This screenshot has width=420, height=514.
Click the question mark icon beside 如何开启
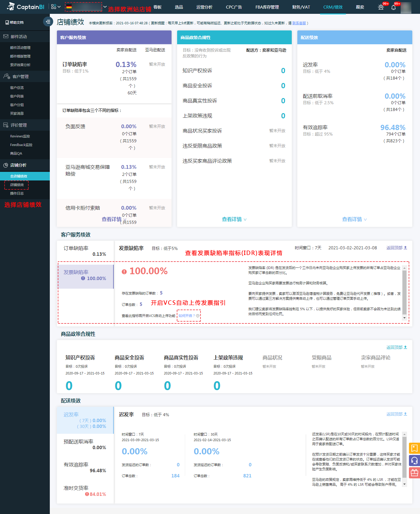tap(198, 316)
